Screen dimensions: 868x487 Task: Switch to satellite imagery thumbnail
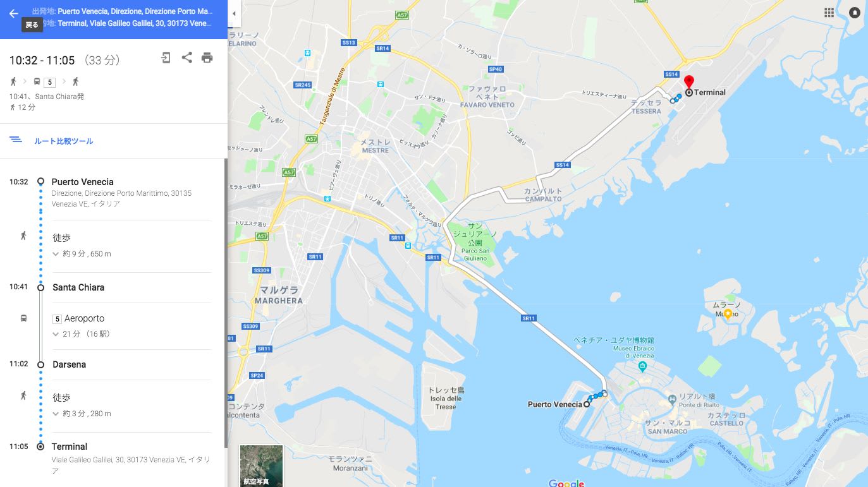[x=261, y=466]
